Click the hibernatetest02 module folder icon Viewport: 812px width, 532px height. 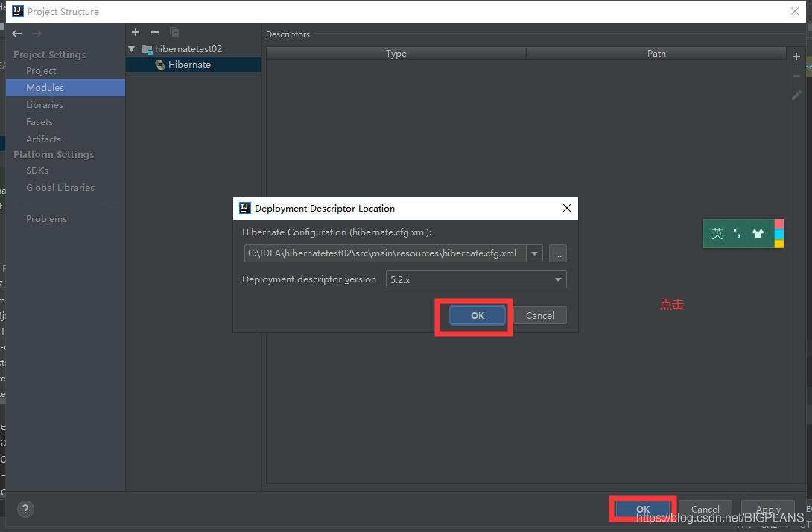click(147, 49)
